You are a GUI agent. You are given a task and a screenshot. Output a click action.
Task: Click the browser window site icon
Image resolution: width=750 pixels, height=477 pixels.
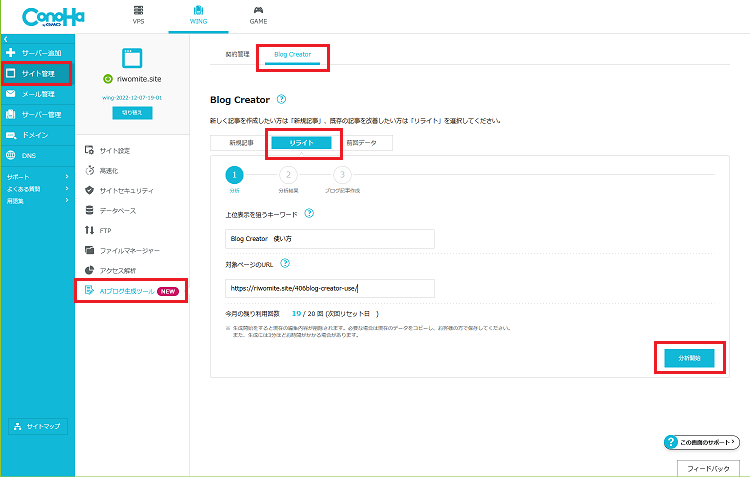tap(132, 58)
